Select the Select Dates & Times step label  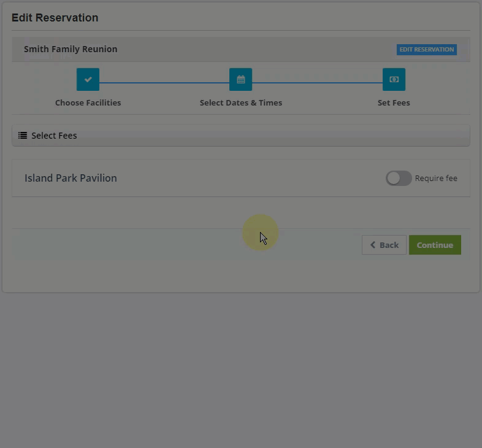240,102
